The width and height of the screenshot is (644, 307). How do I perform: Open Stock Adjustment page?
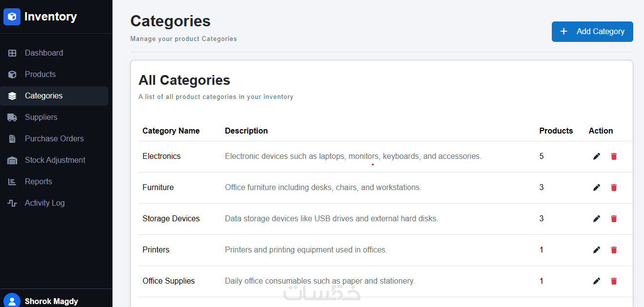point(55,160)
